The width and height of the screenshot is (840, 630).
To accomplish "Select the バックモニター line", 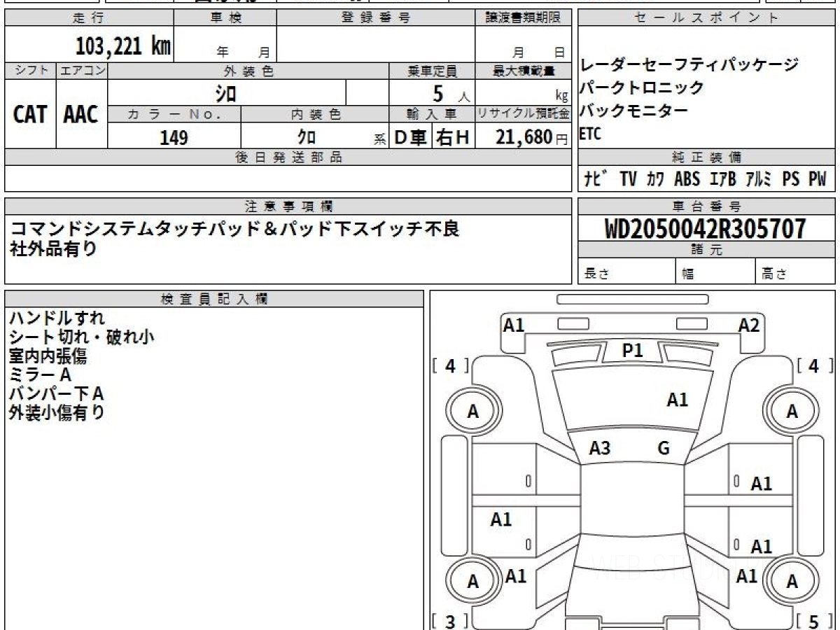I will coord(634,111).
